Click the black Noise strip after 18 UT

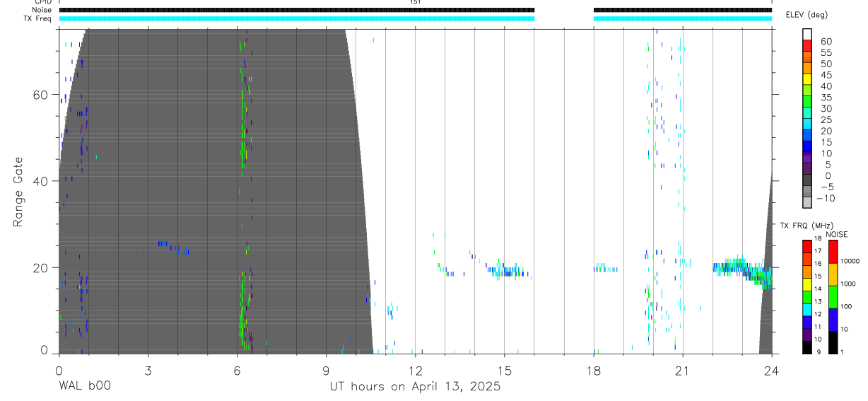(x=683, y=10)
